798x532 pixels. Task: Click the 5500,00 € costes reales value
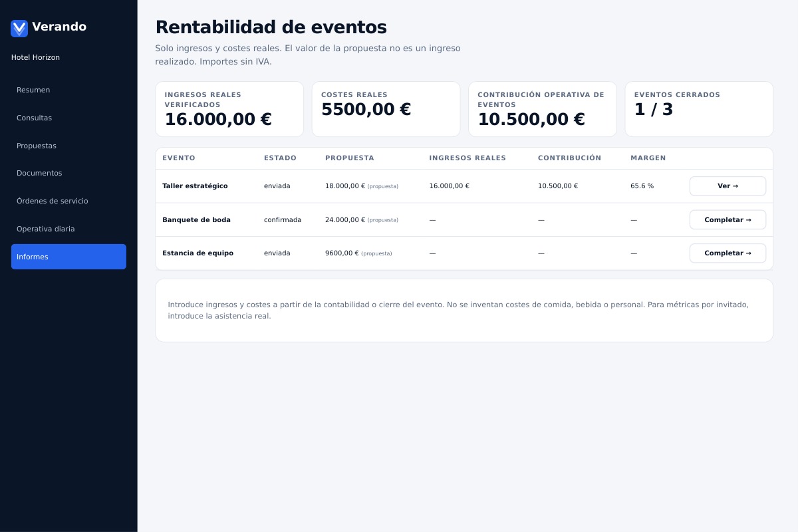tap(366, 110)
